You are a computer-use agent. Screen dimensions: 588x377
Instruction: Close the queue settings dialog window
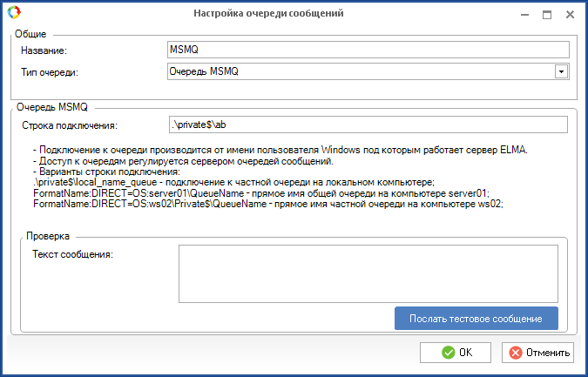click(x=570, y=15)
